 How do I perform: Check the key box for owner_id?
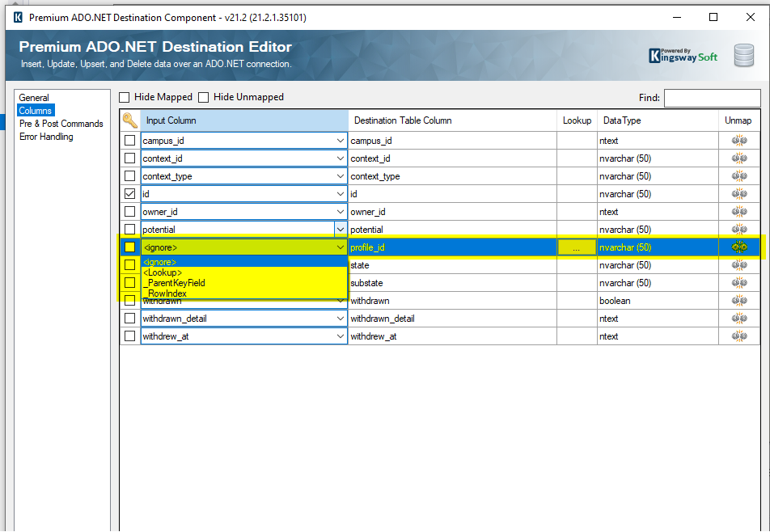tap(129, 212)
